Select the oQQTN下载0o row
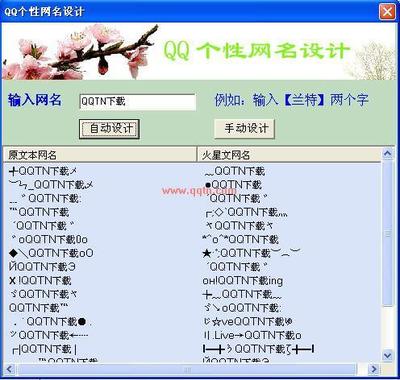The height and width of the screenshot is (380, 400). [49, 240]
